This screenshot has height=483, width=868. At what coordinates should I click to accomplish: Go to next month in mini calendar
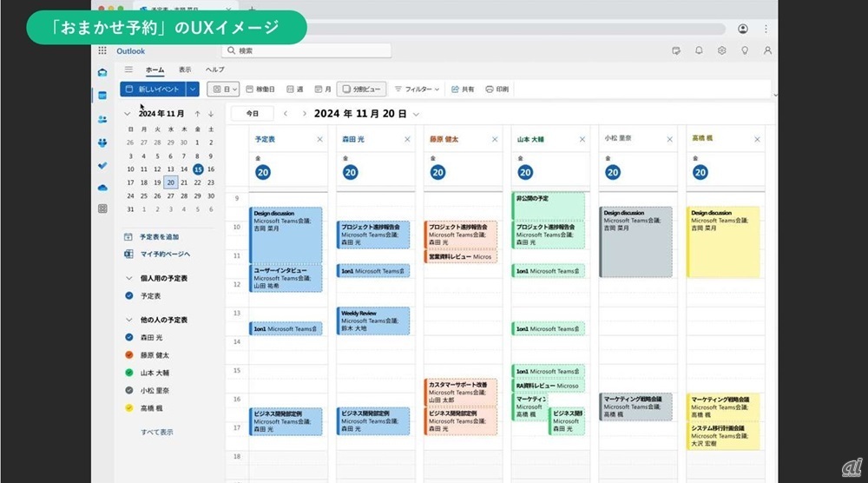(211, 114)
